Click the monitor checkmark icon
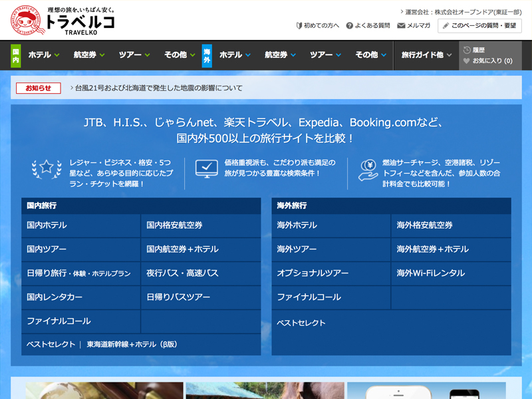Image resolution: width=532 pixels, height=399 pixels. (x=207, y=169)
